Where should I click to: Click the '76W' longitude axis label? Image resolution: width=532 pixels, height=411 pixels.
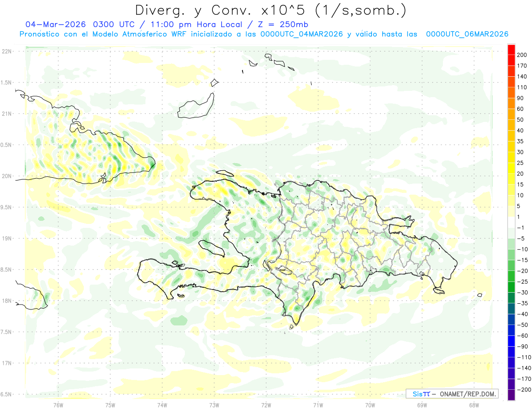tap(58, 405)
